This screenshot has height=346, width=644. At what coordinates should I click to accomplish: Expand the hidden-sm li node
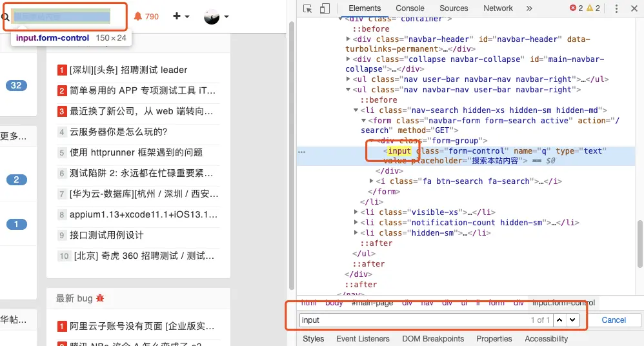tap(356, 232)
